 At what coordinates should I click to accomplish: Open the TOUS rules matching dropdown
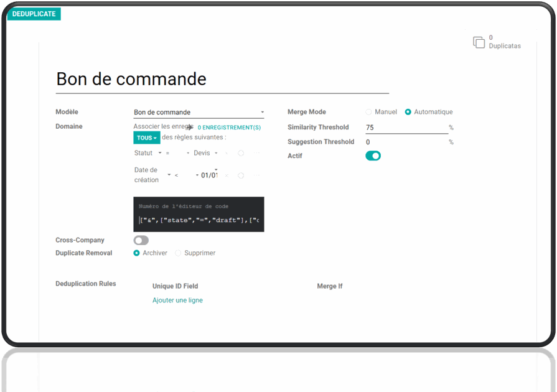pyautogui.click(x=146, y=138)
